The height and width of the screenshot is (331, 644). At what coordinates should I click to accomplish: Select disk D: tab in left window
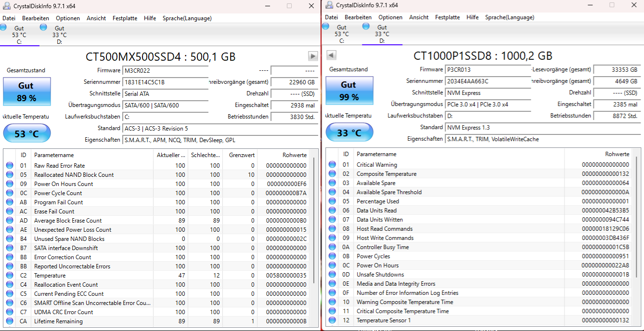[x=60, y=35]
